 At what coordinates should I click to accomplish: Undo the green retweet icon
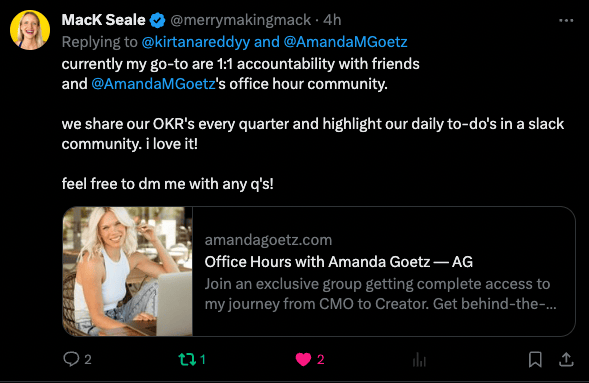[187, 359]
